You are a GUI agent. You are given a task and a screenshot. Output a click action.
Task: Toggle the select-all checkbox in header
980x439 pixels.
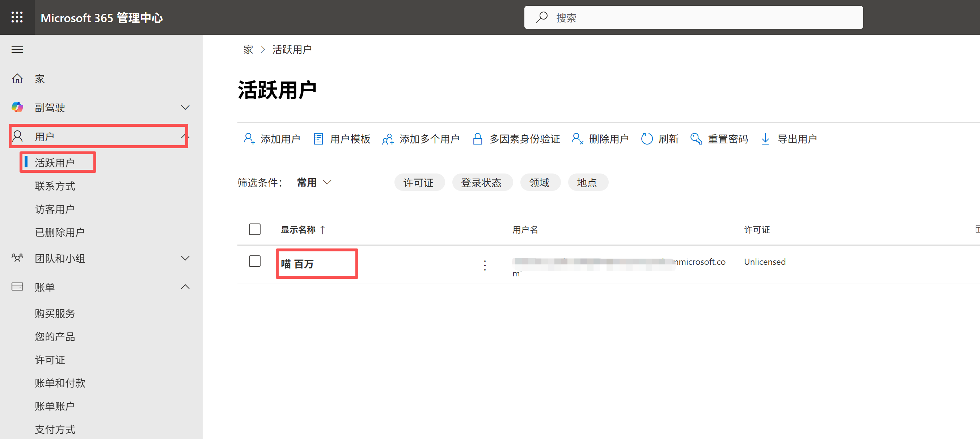(254, 229)
